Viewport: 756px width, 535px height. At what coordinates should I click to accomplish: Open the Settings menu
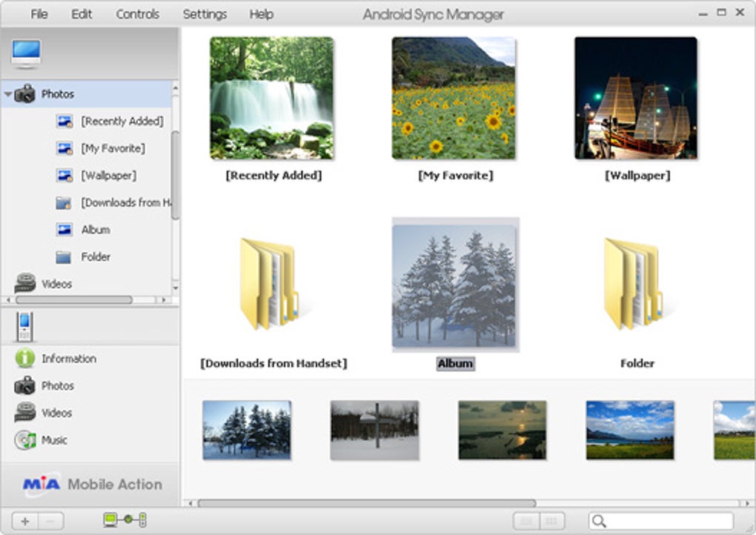click(205, 15)
